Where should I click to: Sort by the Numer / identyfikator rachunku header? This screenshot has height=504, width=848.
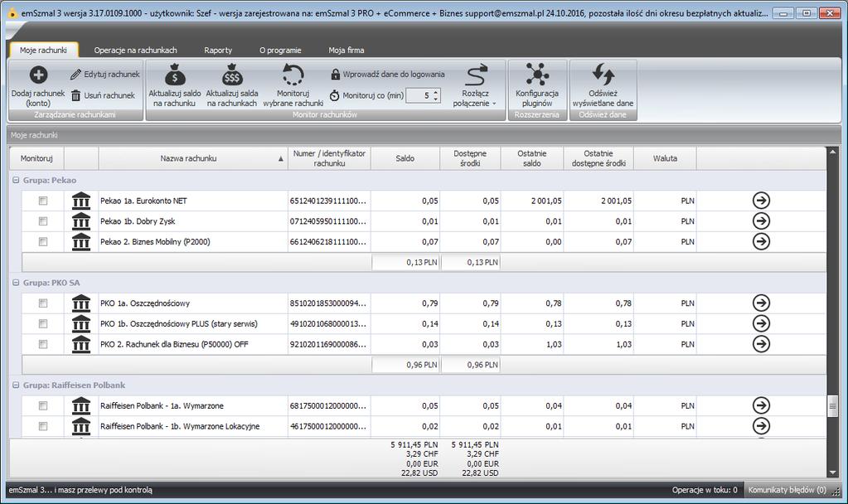329,158
